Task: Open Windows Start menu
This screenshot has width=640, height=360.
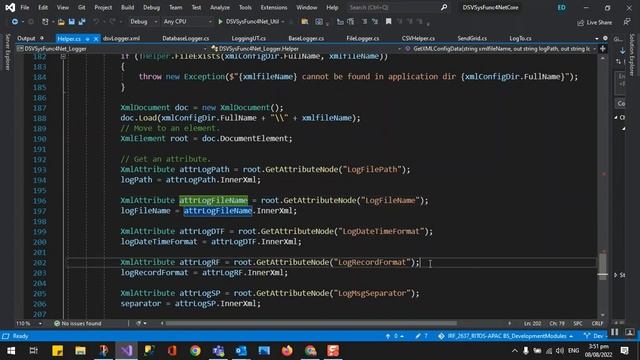Action: pos(11,351)
